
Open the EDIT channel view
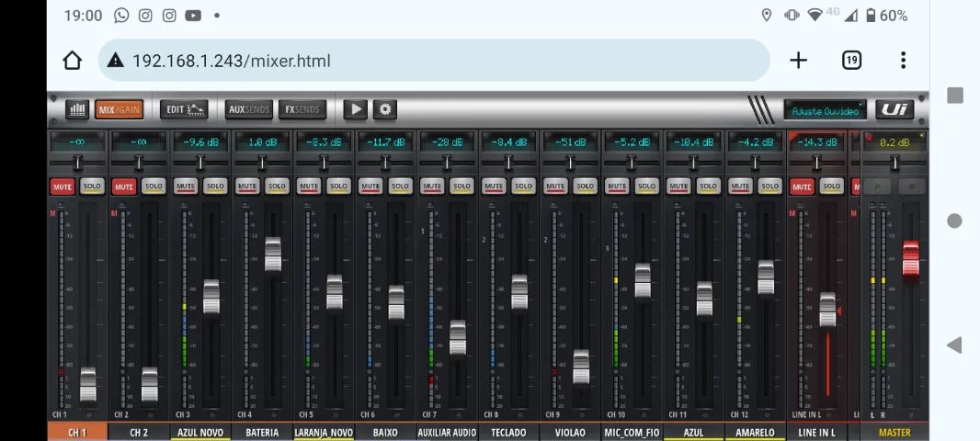coord(184,109)
